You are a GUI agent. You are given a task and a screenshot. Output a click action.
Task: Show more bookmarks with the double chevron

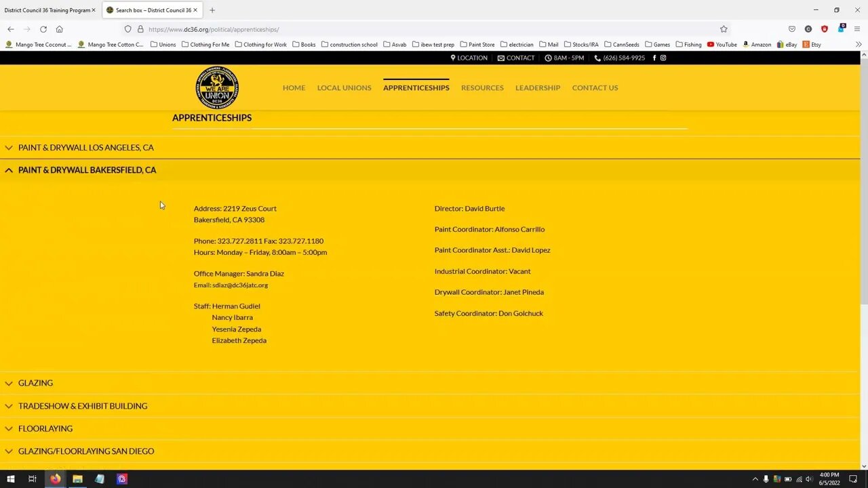(859, 45)
